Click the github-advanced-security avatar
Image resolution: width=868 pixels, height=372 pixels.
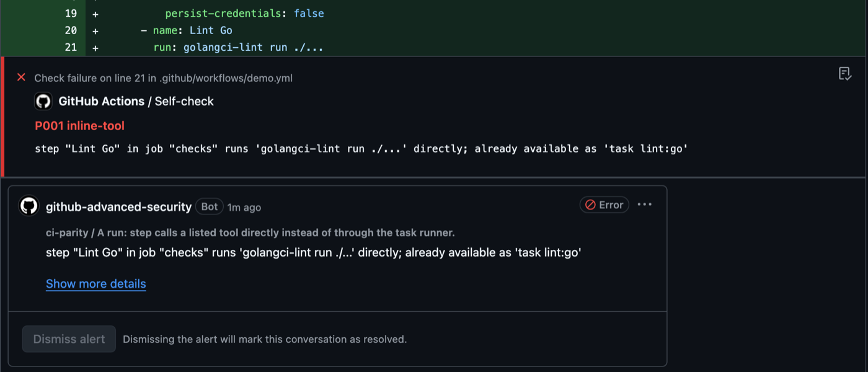point(29,206)
